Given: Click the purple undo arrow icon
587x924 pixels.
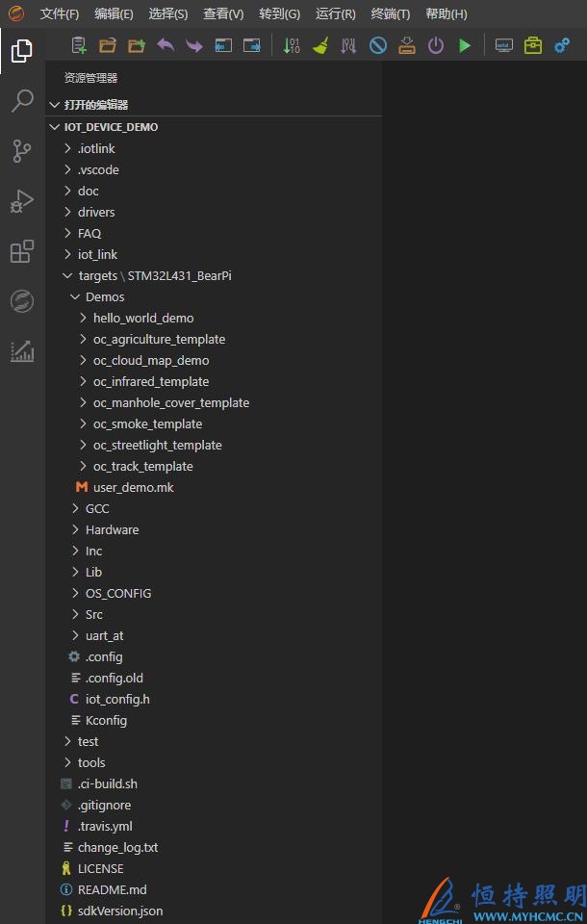Looking at the screenshot, I should [x=166, y=45].
